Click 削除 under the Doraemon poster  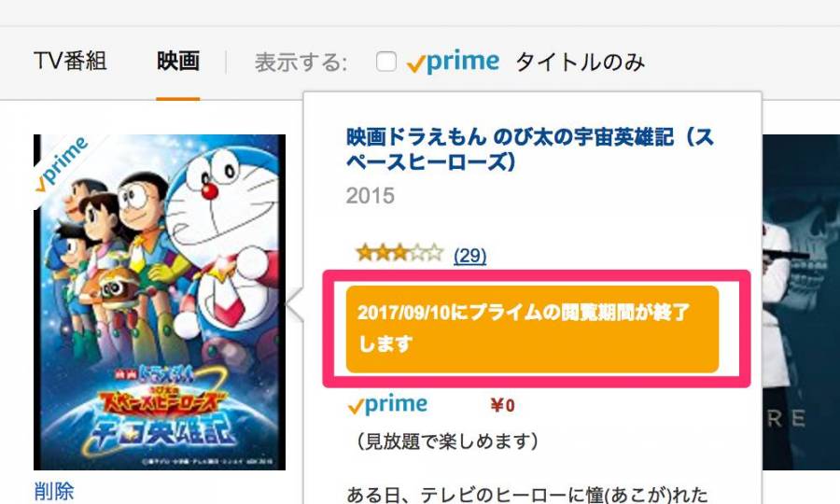coord(53,491)
